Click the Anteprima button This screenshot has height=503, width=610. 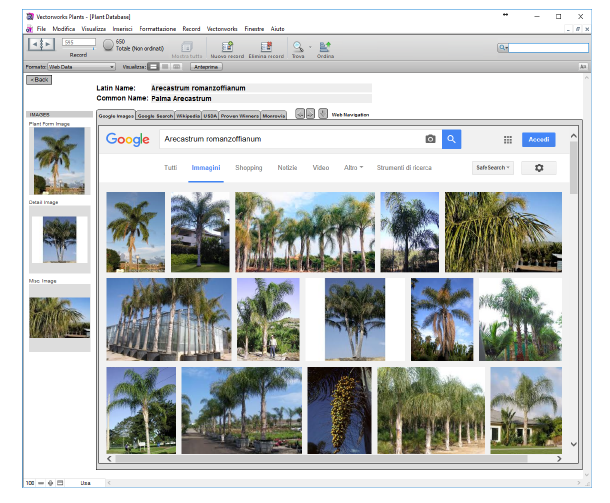pos(206,67)
